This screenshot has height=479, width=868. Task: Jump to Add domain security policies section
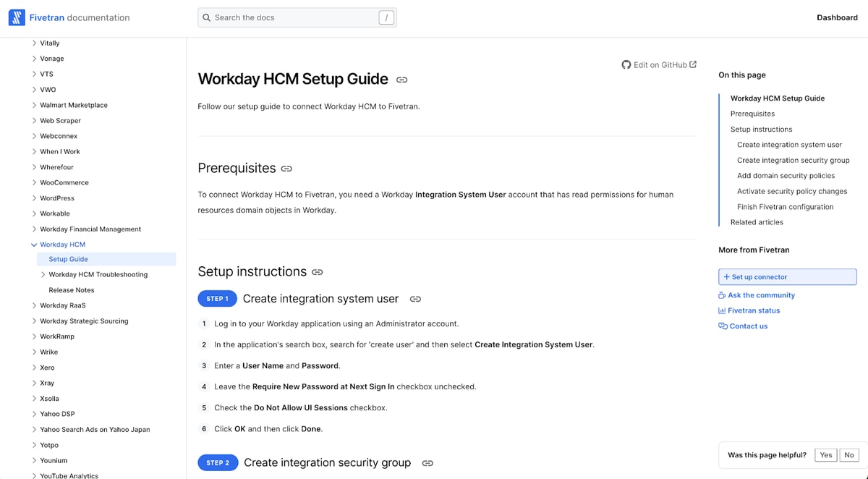(786, 176)
